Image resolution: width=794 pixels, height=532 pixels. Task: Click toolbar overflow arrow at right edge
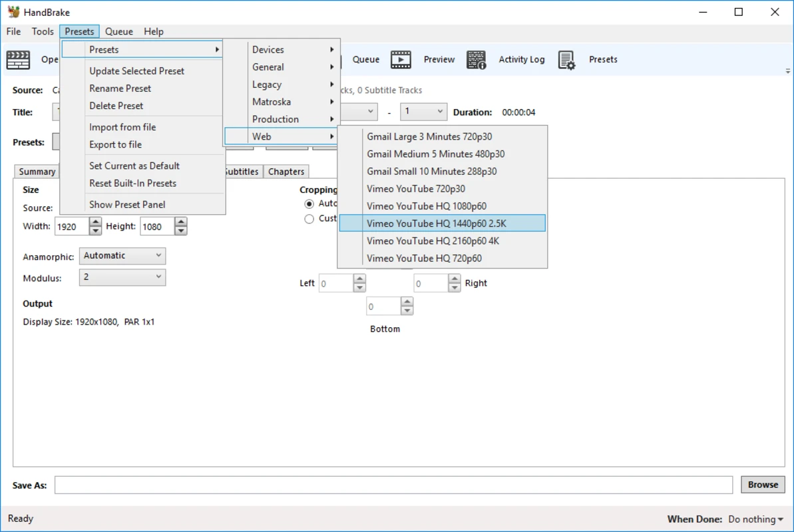(788, 71)
